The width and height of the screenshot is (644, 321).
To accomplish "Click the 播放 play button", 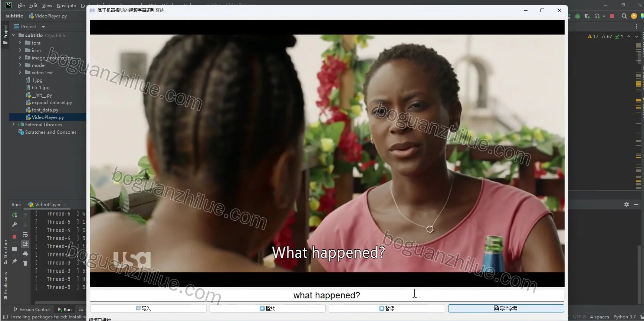I will 267,308.
